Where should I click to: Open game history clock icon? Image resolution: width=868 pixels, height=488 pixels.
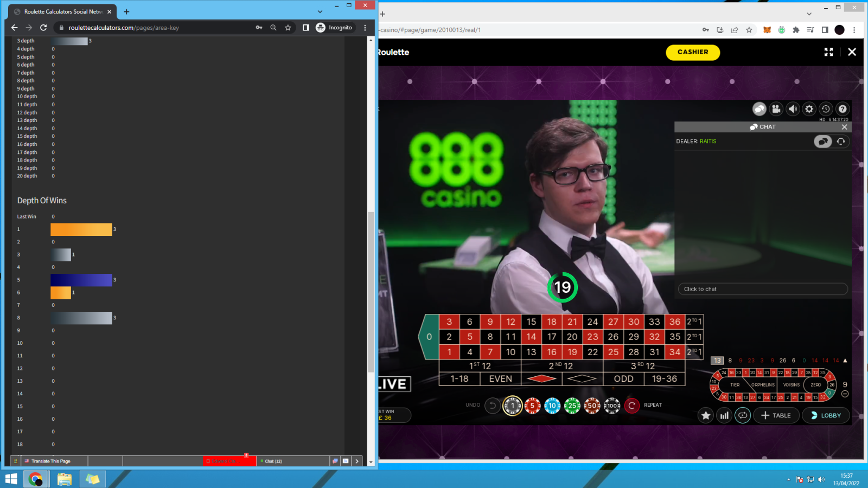pos(826,109)
